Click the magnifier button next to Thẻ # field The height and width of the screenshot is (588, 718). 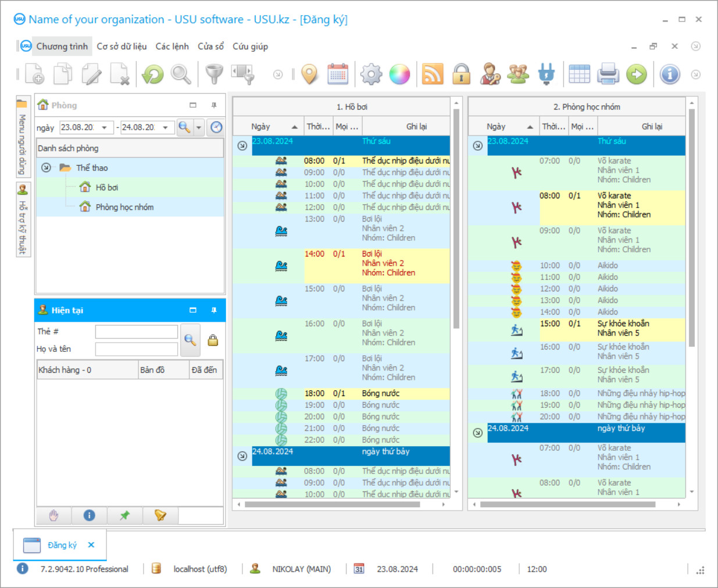pyautogui.click(x=190, y=340)
